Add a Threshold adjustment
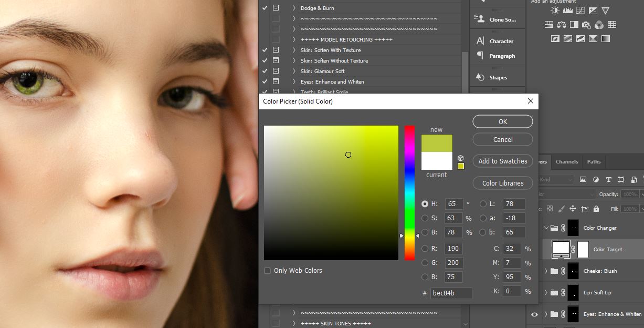644x328 pixels. coord(580,38)
